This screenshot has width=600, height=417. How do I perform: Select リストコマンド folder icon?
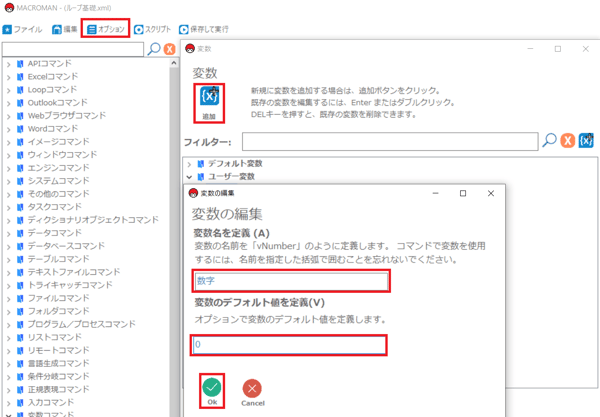[20, 337]
